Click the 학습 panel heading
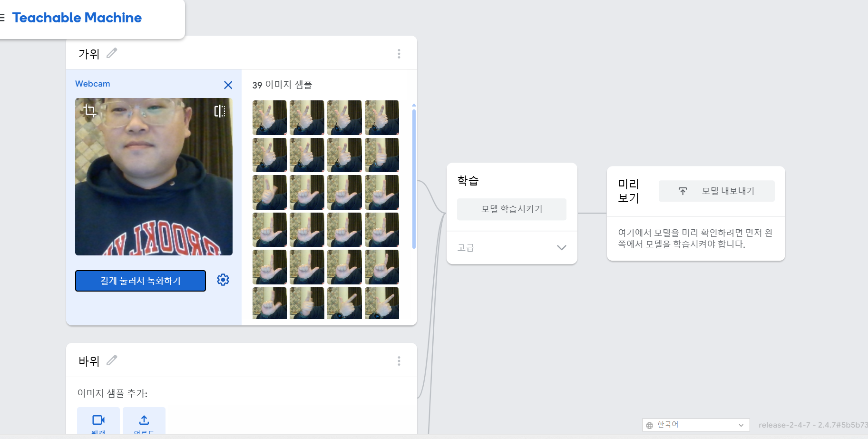This screenshot has width=868, height=439. 468,181
